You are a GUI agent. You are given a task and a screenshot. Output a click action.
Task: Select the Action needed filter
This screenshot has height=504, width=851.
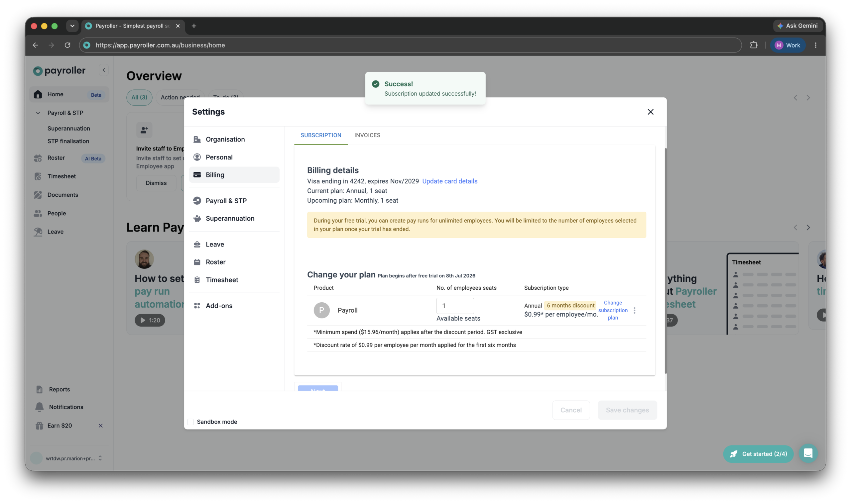(180, 97)
